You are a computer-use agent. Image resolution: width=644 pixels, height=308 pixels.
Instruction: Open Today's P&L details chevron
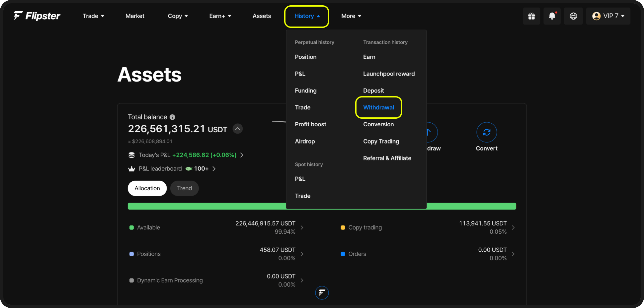click(x=242, y=155)
